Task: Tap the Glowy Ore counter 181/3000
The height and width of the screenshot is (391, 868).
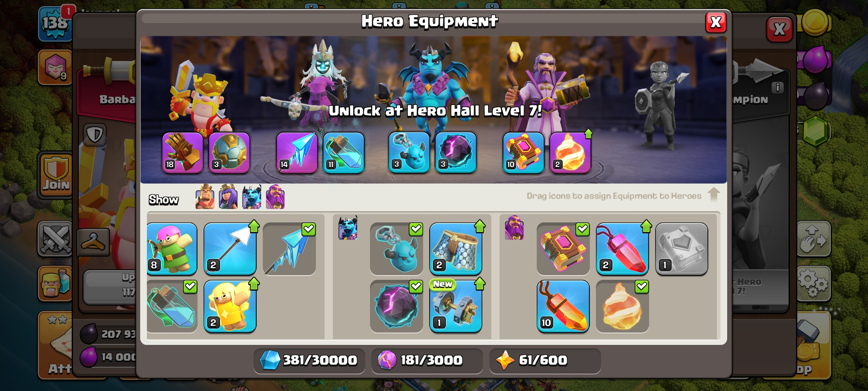Action: (x=427, y=360)
